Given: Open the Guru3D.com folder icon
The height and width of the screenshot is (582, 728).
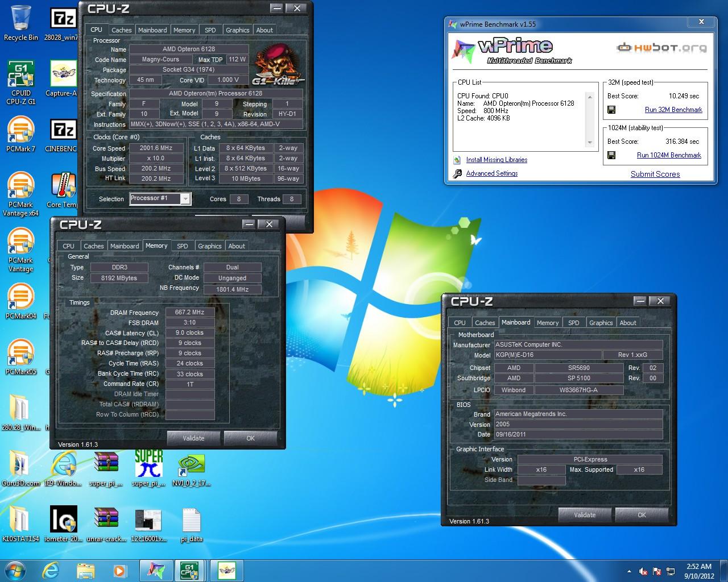Looking at the screenshot, I should pos(20,468).
